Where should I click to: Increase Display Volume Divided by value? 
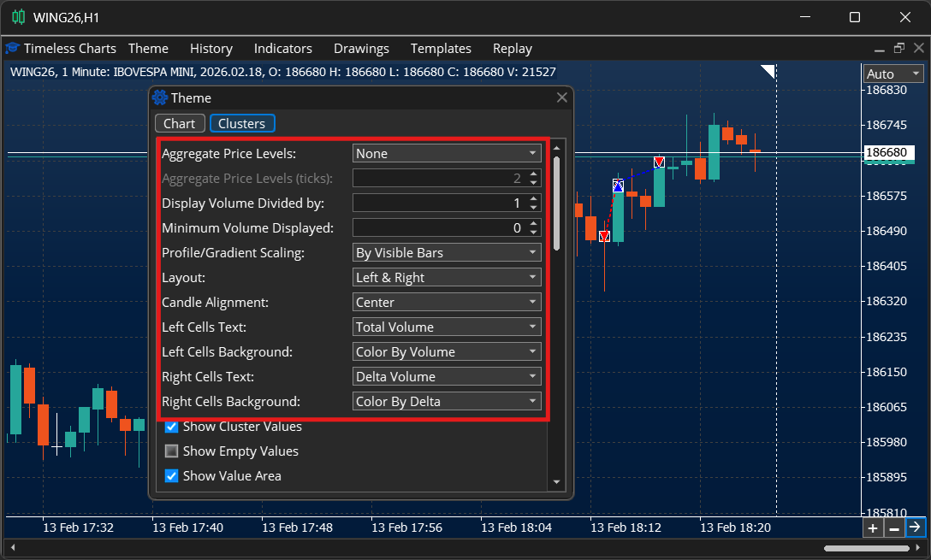pyautogui.click(x=533, y=198)
